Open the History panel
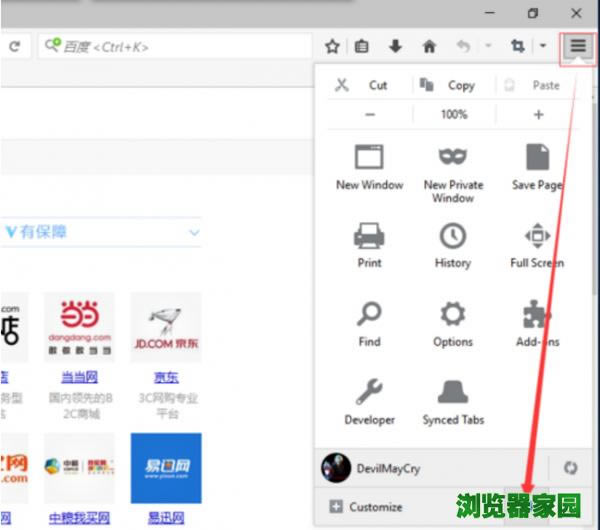This screenshot has width=600, height=530. [453, 236]
